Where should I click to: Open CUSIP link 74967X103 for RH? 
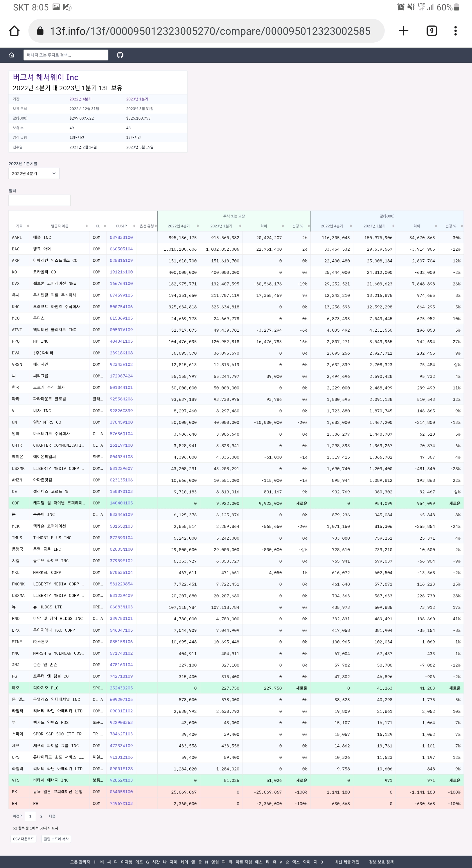click(121, 803)
